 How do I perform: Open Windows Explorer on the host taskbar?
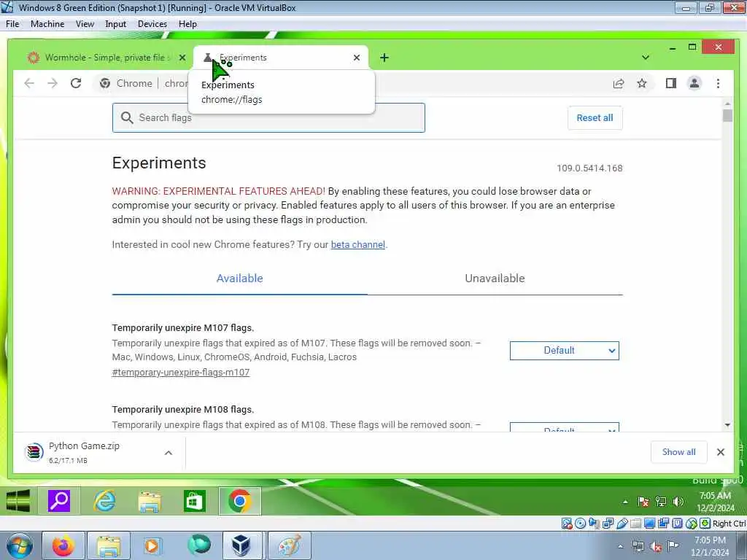pos(108,545)
